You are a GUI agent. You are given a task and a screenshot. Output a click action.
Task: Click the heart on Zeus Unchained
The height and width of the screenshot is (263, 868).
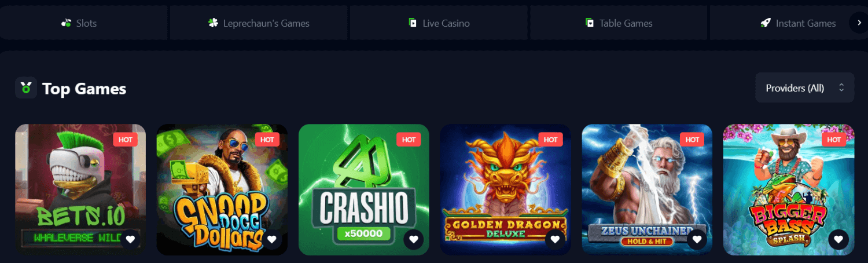[697, 239]
